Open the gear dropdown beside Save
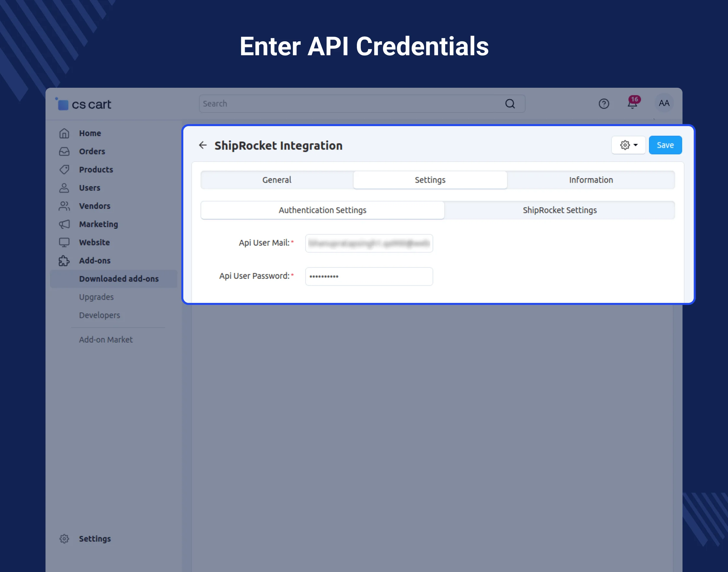The height and width of the screenshot is (572, 728). (628, 145)
